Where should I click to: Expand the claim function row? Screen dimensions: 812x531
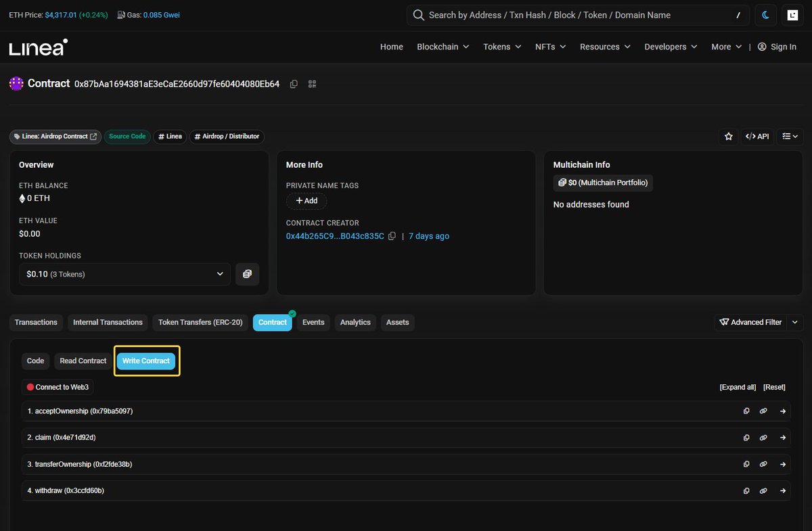coord(406,438)
